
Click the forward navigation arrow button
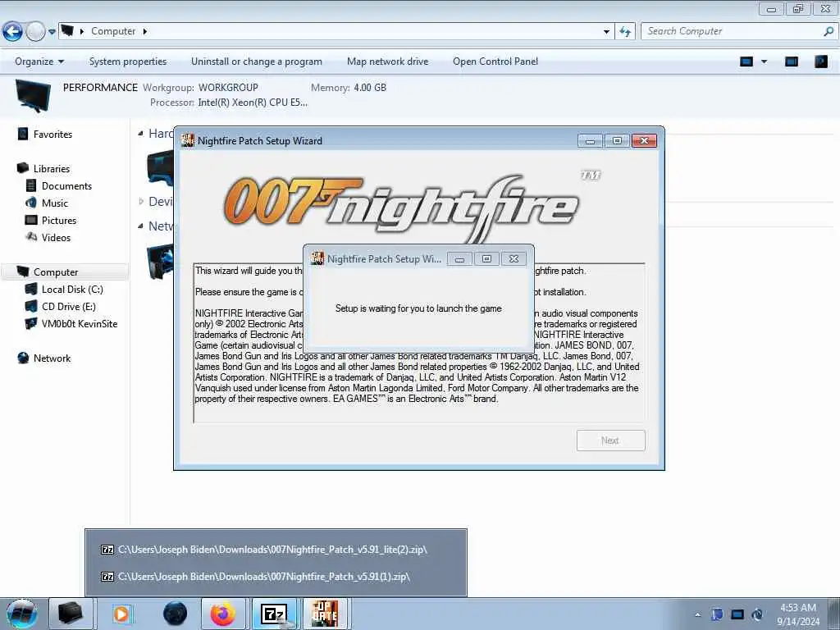pyautogui.click(x=35, y=32)
